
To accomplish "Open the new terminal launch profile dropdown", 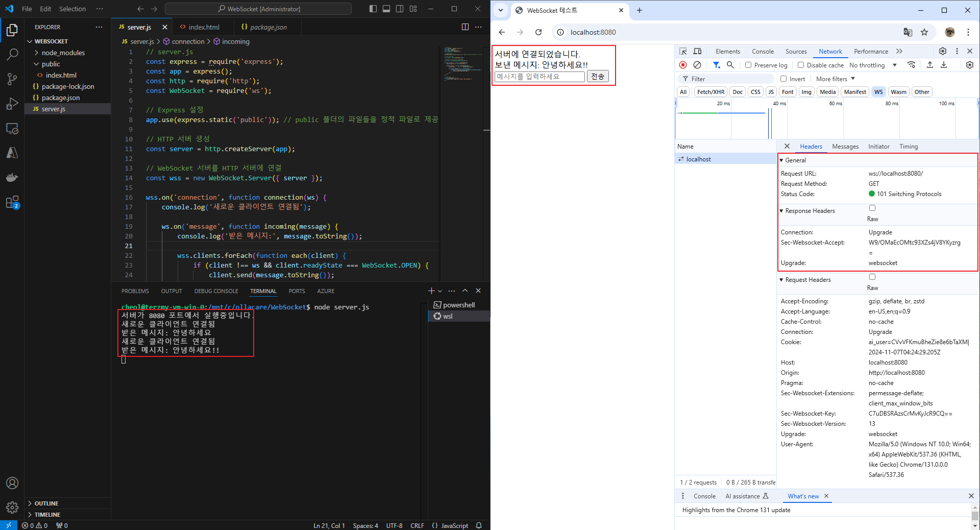I will pos(440,291).
